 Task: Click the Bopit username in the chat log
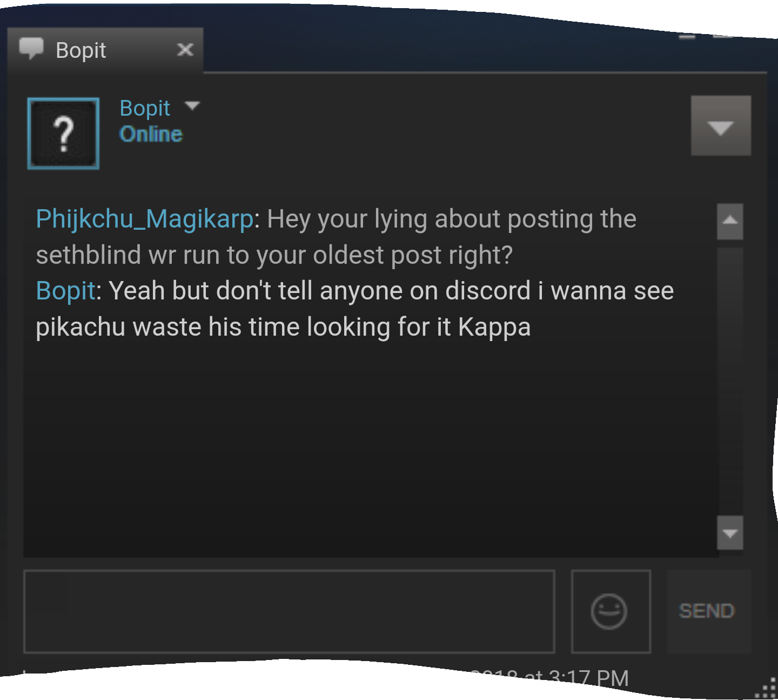[x=66, y=291]
